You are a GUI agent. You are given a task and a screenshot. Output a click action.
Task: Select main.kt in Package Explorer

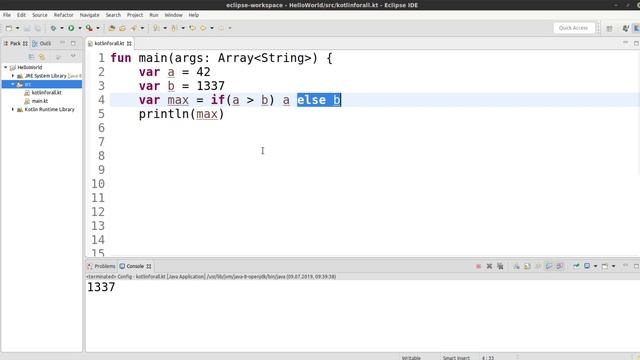pos(40,101)
